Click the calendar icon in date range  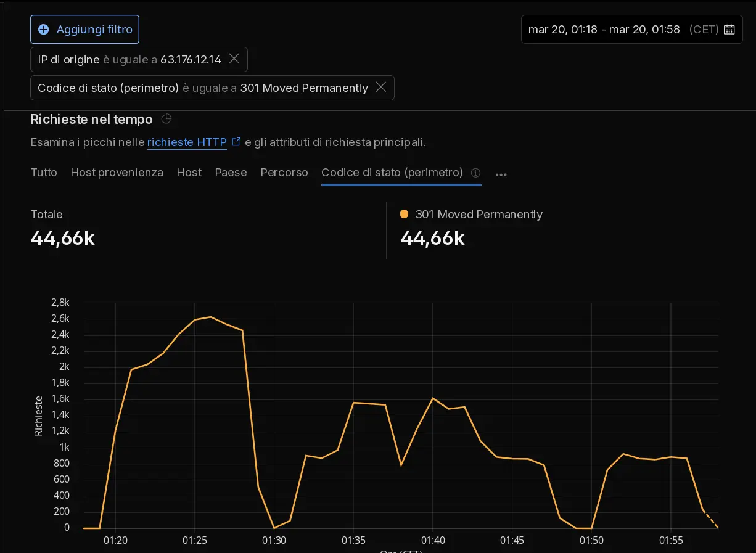point(729,29)
